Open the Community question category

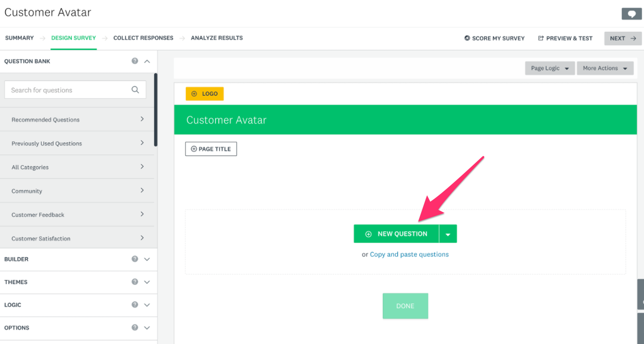click(77, 191)
